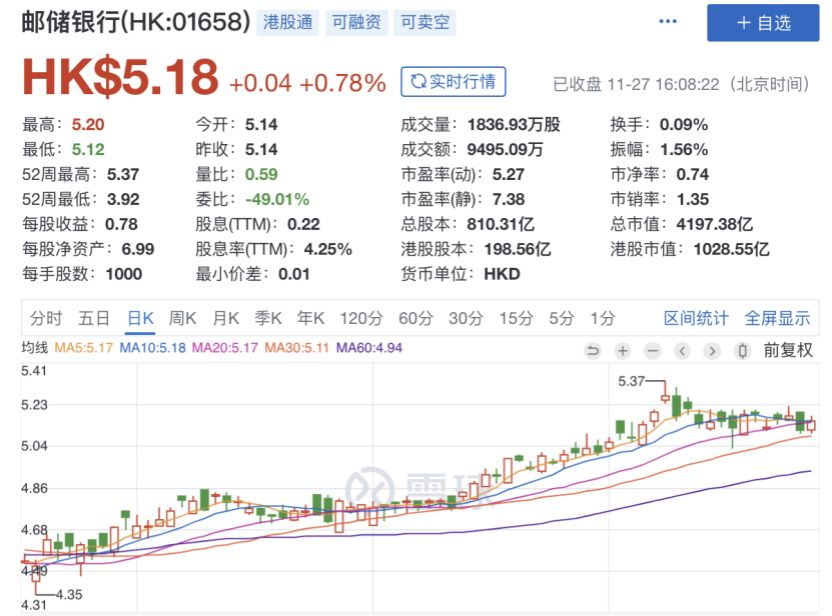Click the MA60:4.94 moving average label
The image size is (832, 616).
tap(369, 348)
